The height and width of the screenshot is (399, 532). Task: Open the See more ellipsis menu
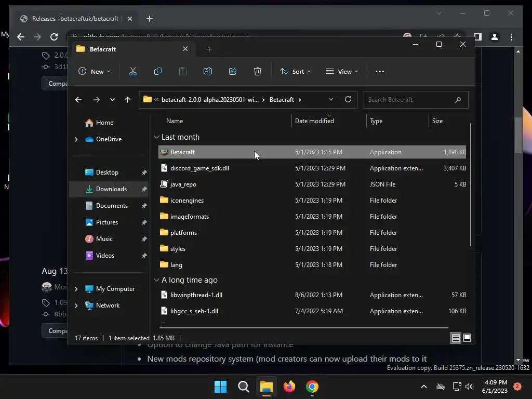click(x=380, y=71)
